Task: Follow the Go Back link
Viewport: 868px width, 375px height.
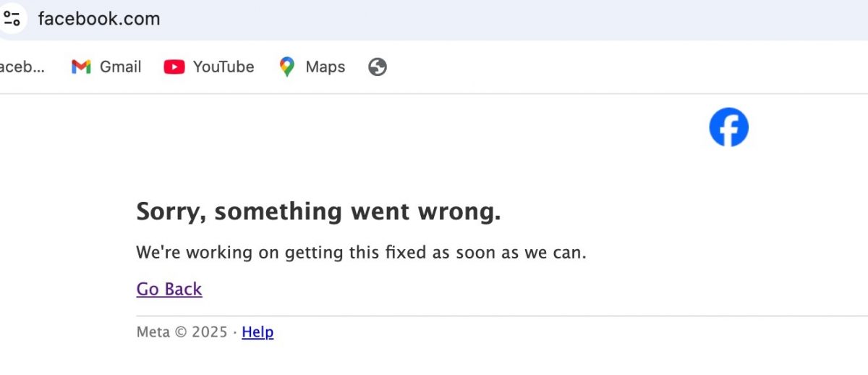Action: (x=169, y=289)
